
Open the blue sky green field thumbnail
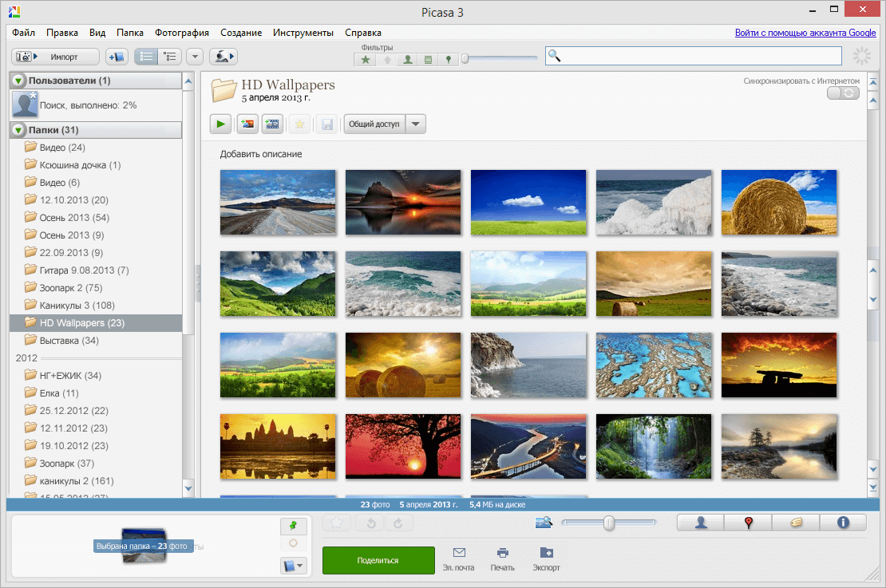[x=528, y=202]
